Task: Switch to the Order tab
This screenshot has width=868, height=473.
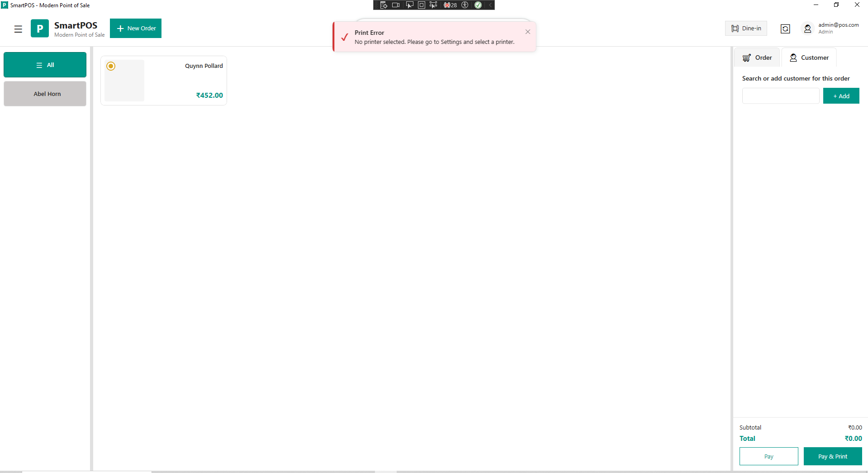Action: [x=757, y=57]
